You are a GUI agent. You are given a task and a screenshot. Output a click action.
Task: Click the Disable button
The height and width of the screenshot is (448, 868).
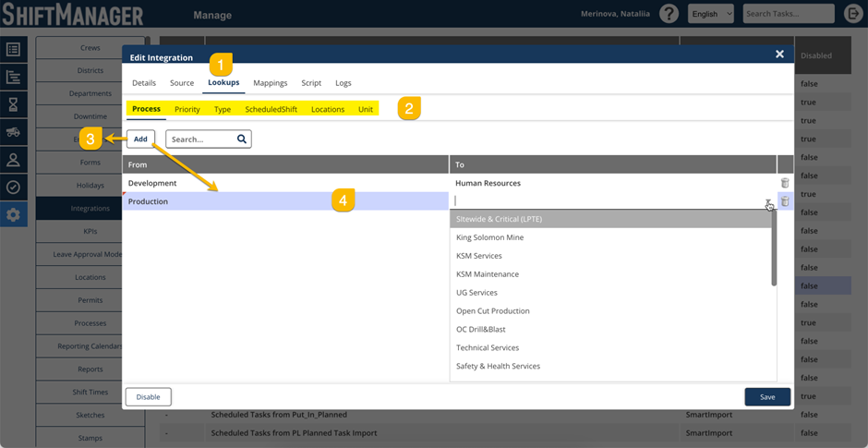click(148, 396)
